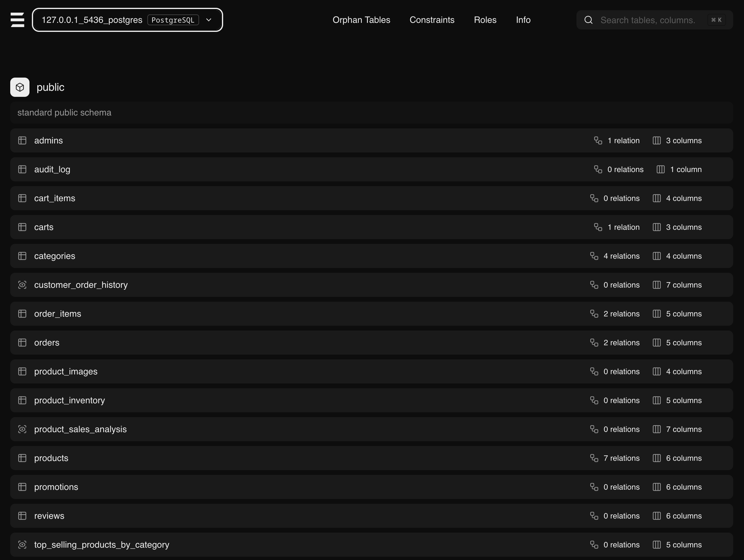This screenshot has width=744, height=560.
Task: Open the Roles page
Action: pos(485,20)
